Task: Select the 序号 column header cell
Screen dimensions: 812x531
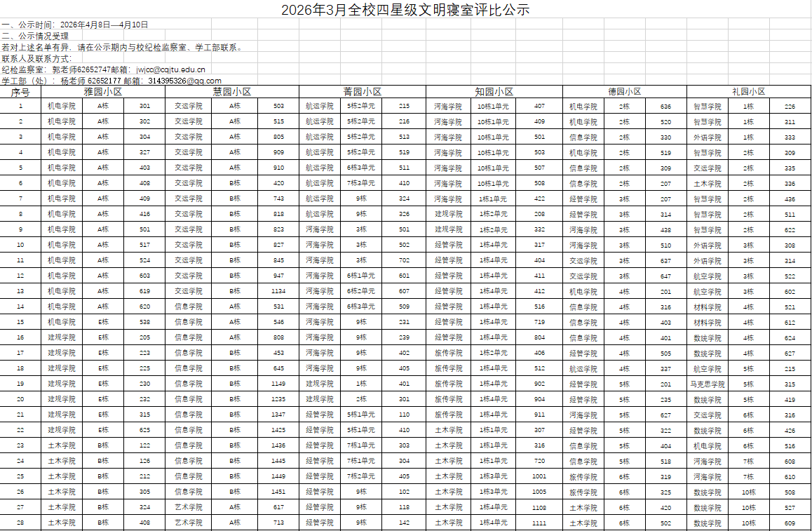Action: (20, 92)
